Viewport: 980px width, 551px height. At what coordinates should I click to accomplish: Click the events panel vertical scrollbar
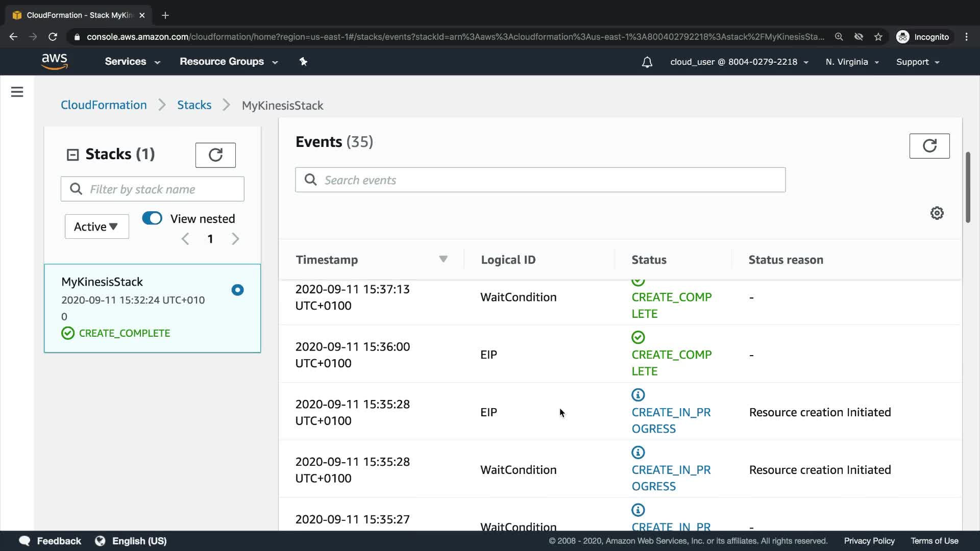pyautogui.click(x=967, y=187)
